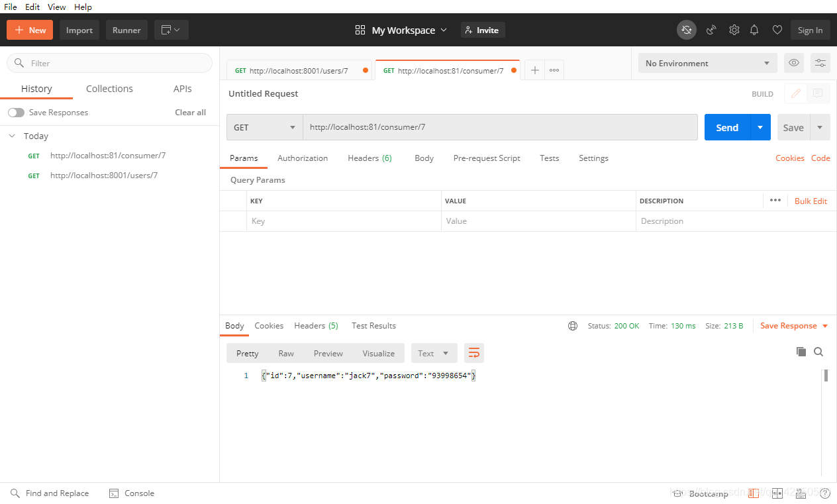This screenshot has width=837, height=504.
Task: Open the Runner button
Action: tap(126, 30)
